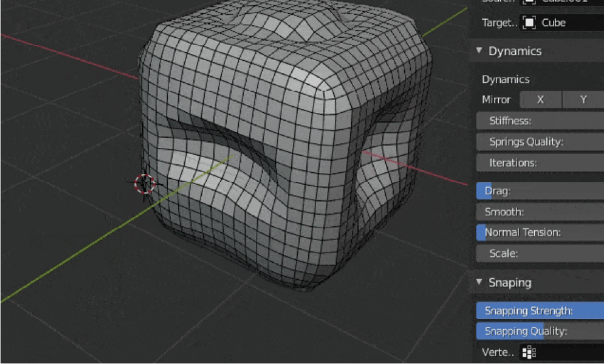Adjust the Normal Tension slider
604x364 pixels.
click(x=540, y=232)
